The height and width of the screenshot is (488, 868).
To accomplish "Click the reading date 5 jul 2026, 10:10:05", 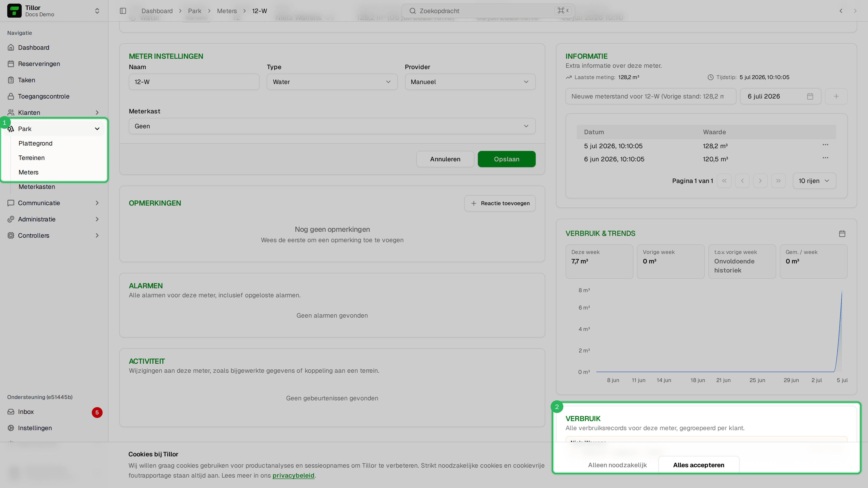I will pyautogui.click(x=613, y=146).
